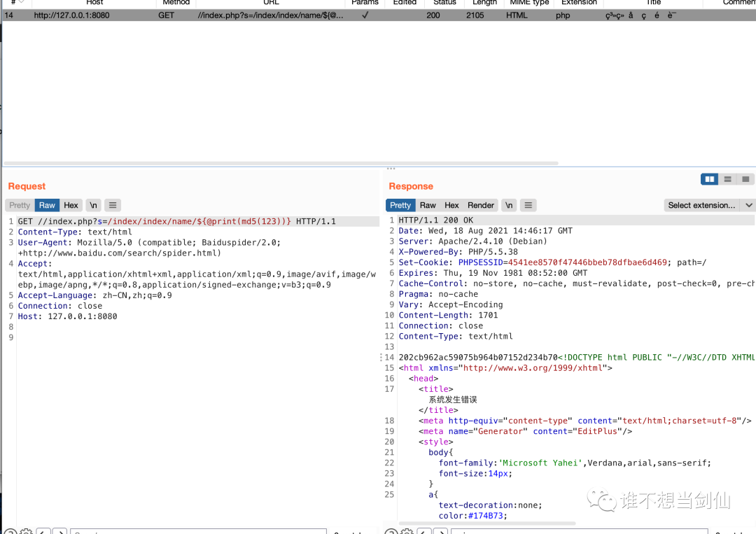The image size is (756, 534).
Task: Click length cell 2105 in row 14
Action: [x=475, y=15]
